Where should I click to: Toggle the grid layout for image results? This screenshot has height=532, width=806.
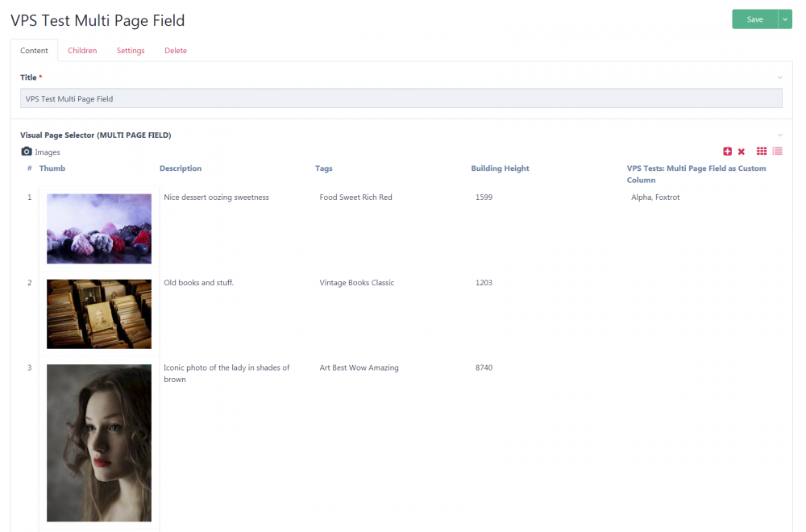click(761, 151)
